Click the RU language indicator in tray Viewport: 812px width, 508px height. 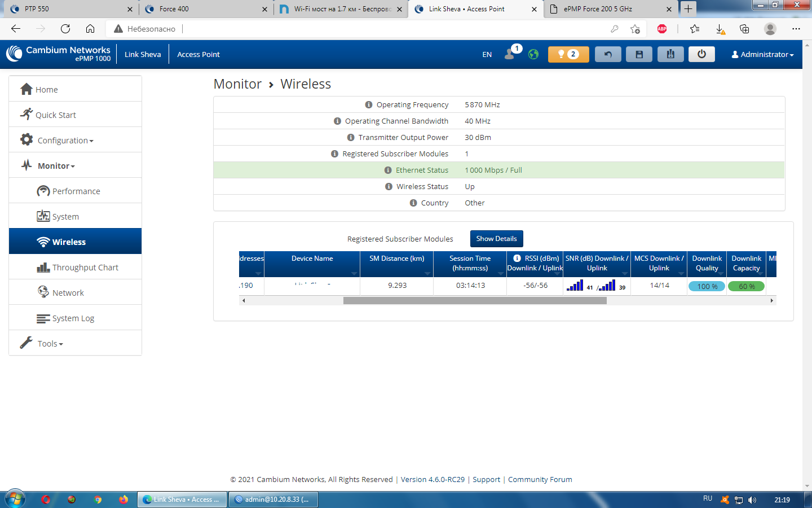tap(708, 498)
